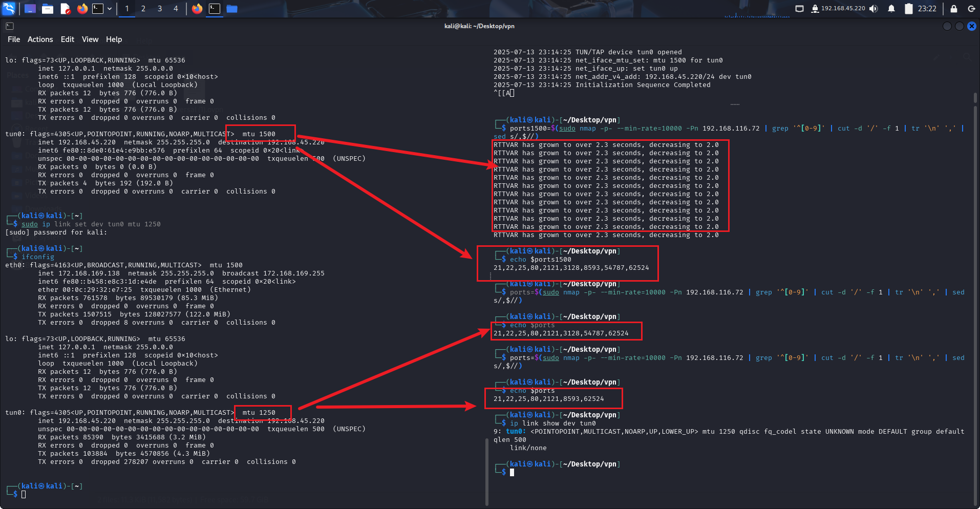Click port list '21,22,25,80,2121,8593,62524'
This screenshot has height=509, width=980.
[x=549, y=399]
